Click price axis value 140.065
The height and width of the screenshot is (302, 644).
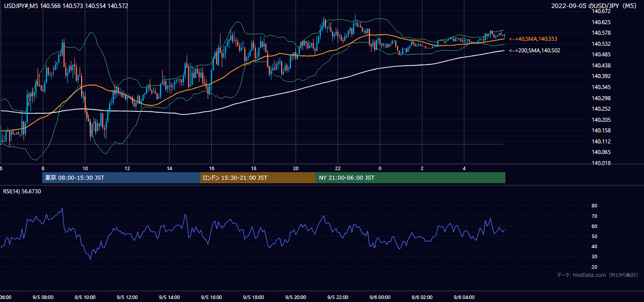[x=601, y=152]
